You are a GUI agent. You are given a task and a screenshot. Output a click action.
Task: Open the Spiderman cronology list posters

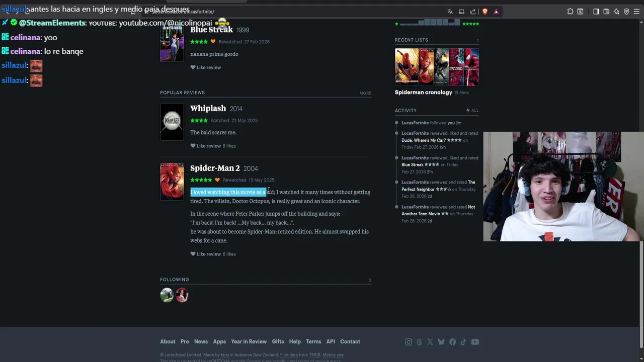coord(437,67)
